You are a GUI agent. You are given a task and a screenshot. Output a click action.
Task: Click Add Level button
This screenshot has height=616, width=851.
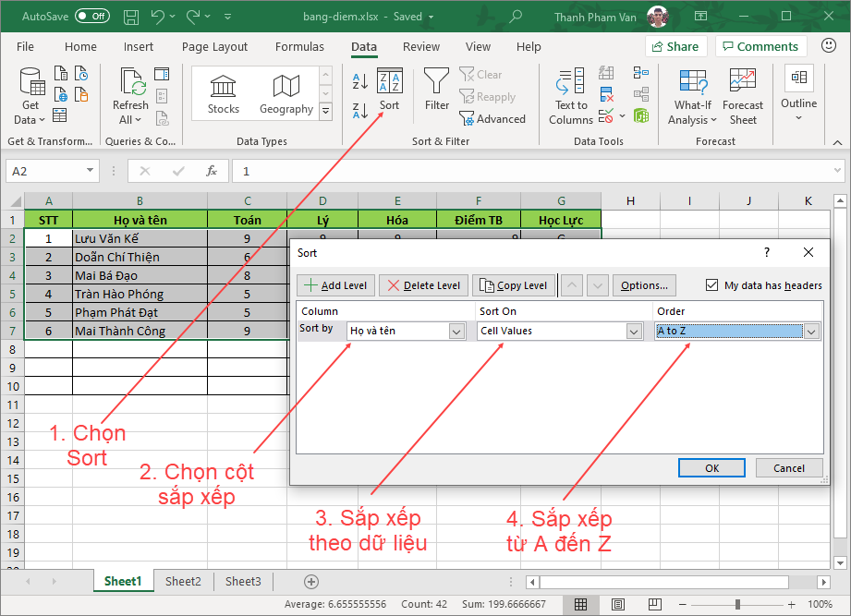335,285
